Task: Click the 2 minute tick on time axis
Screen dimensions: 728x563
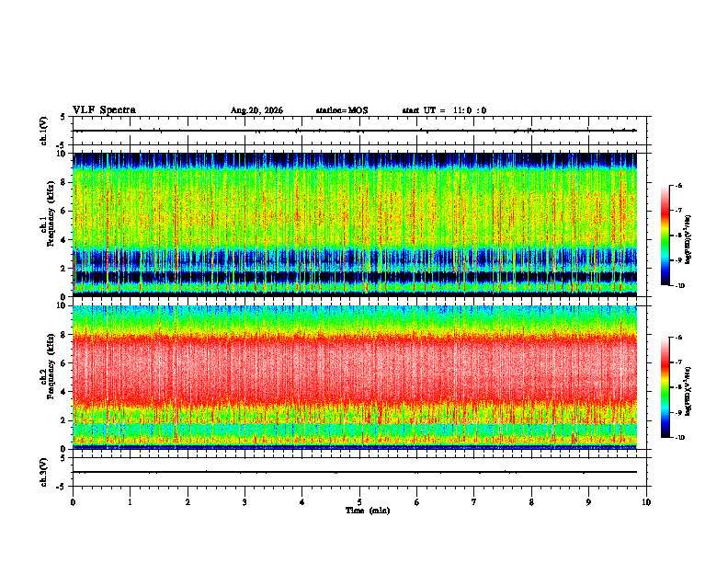Action: 188,502
